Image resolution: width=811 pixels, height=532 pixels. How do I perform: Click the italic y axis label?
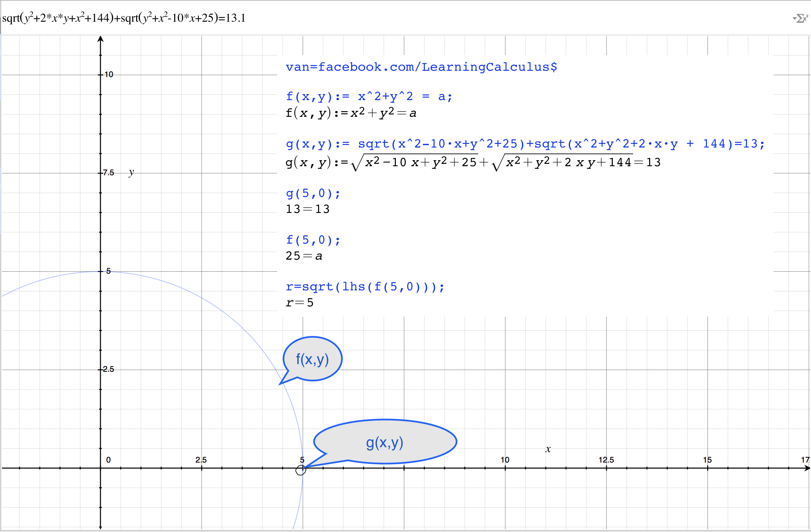pyautogui.click(x=131, y=173)
